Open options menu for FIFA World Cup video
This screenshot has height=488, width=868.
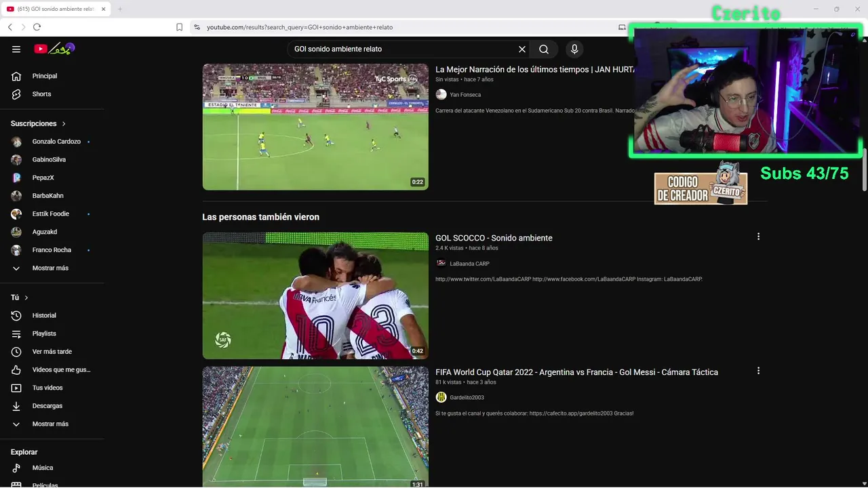click(758, 371)
